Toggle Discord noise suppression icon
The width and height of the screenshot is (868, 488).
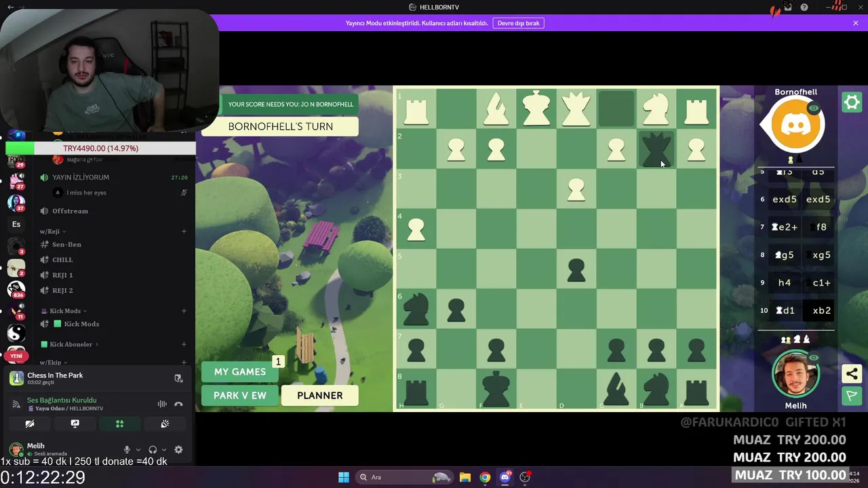[x=162, y=404]
